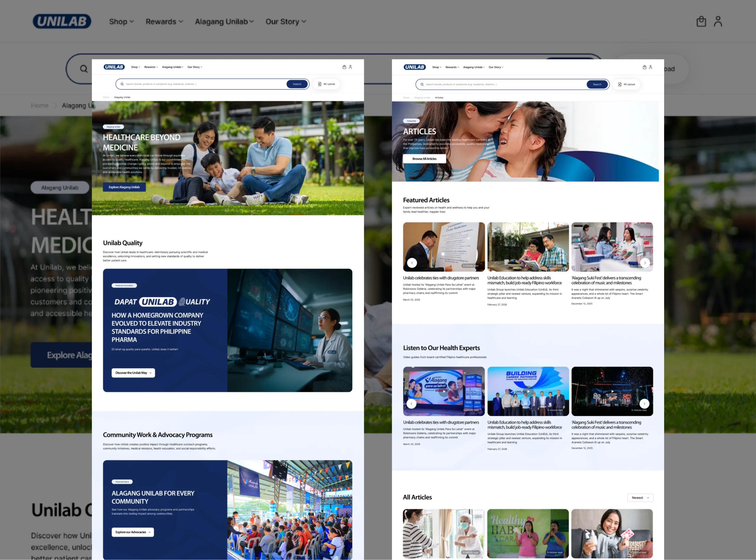Click the RX Upload button on the Articles page
Image resolution: width=756 pixels, height=560 pixels.
(x=626, y=84)
